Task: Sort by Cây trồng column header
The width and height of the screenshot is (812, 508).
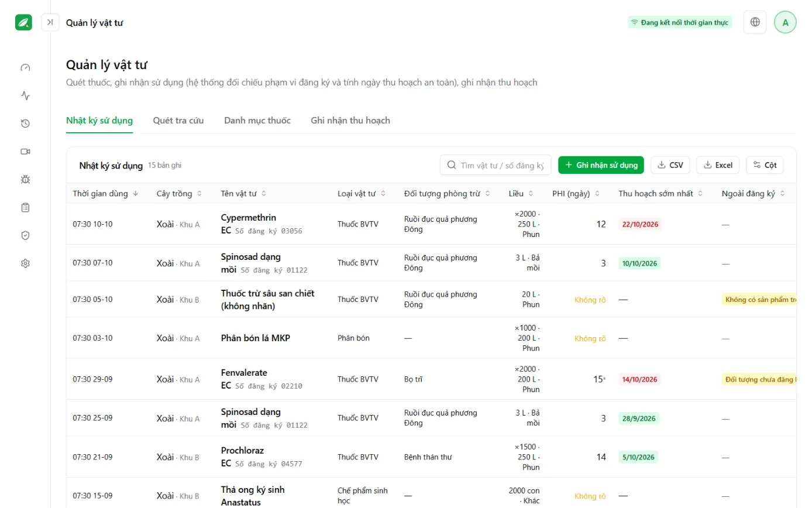Action: [179, 194]
